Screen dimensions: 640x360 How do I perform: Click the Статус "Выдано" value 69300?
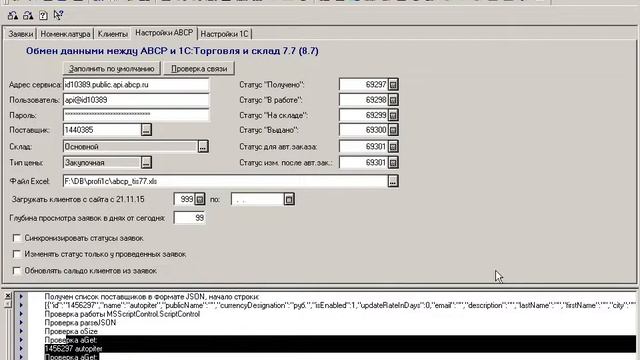click(363, 130)
